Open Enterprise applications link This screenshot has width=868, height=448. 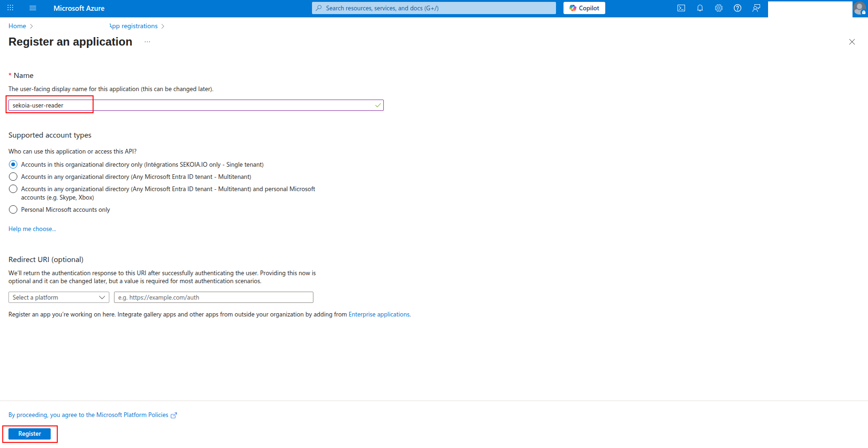point(379,314)
